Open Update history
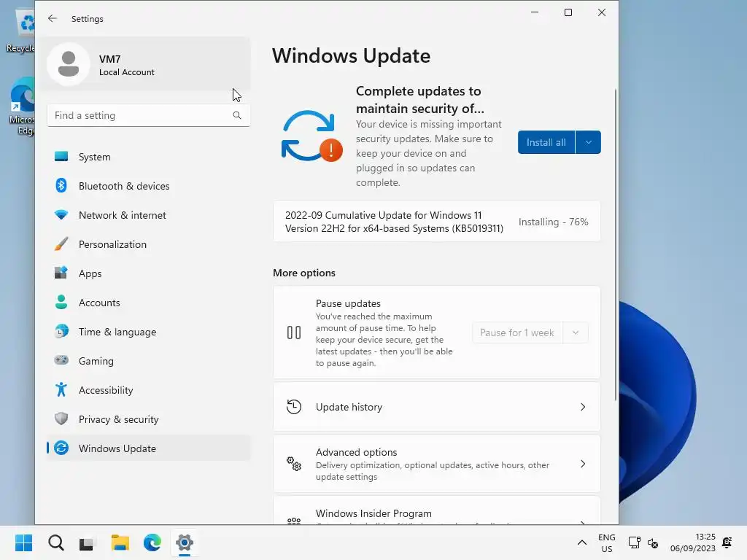The height and width of the screenshot is (560, 747). click(x=436, y=407)
